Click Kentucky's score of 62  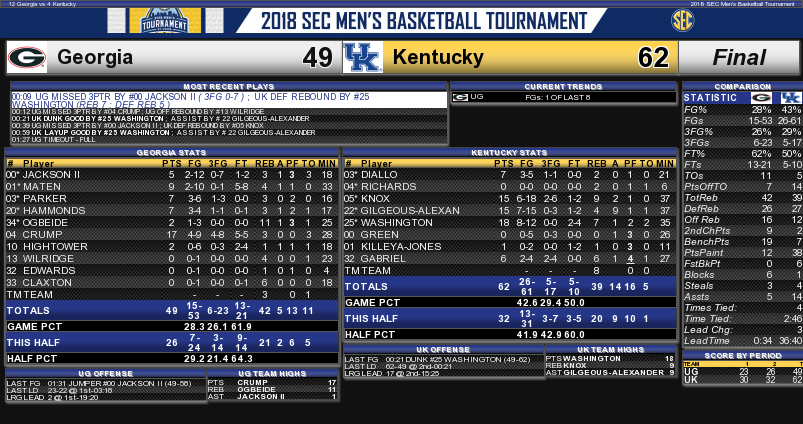click(x=653, y=57)
